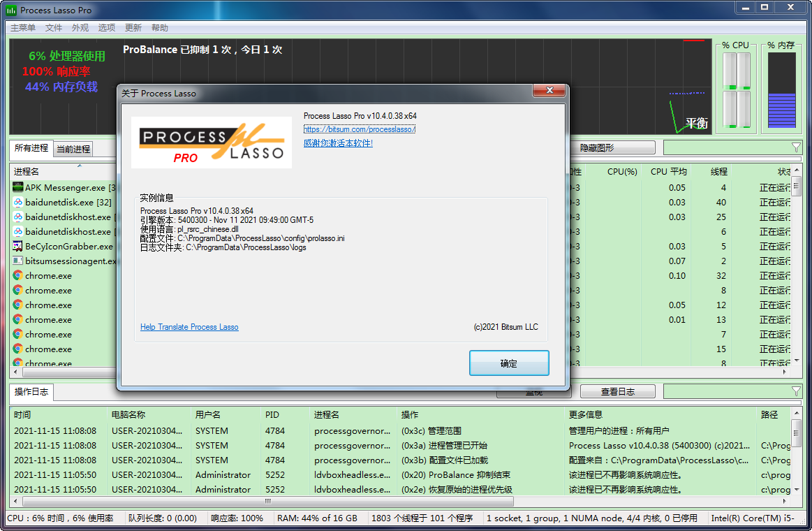This screenshot has height=531, width=812.
Task: Close the 关于 Process Lasso dialog
Action: point(549,90)
